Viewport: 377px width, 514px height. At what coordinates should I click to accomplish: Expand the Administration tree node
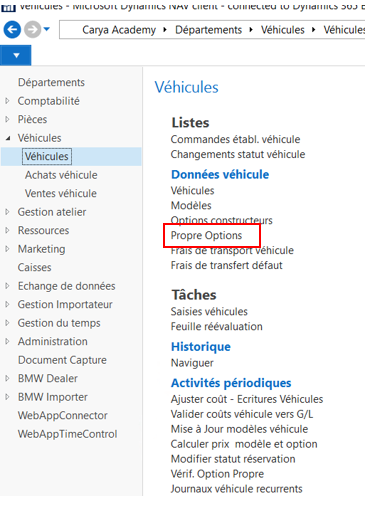click(7, 341)
